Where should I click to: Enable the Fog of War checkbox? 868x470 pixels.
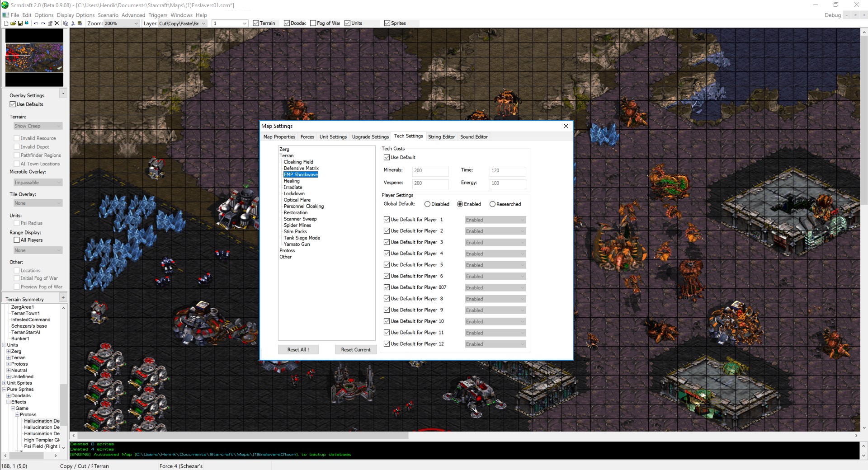coord(313,23)
